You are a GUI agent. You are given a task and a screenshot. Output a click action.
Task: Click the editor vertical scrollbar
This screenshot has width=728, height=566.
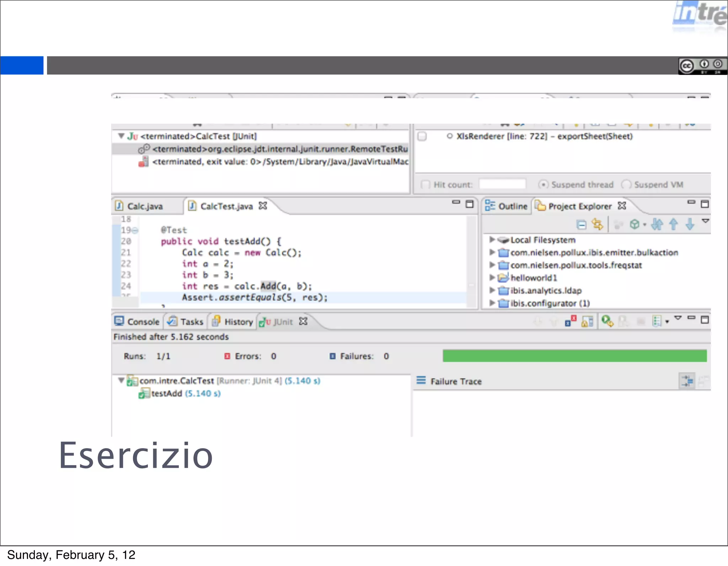click(472, 261)
